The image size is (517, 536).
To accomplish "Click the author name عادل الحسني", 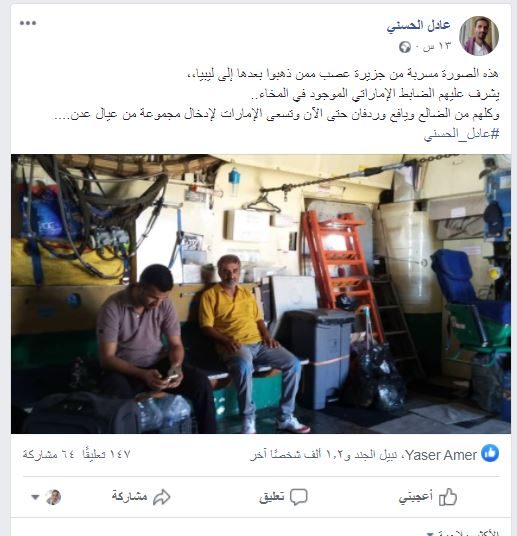I will click(419, 26).
